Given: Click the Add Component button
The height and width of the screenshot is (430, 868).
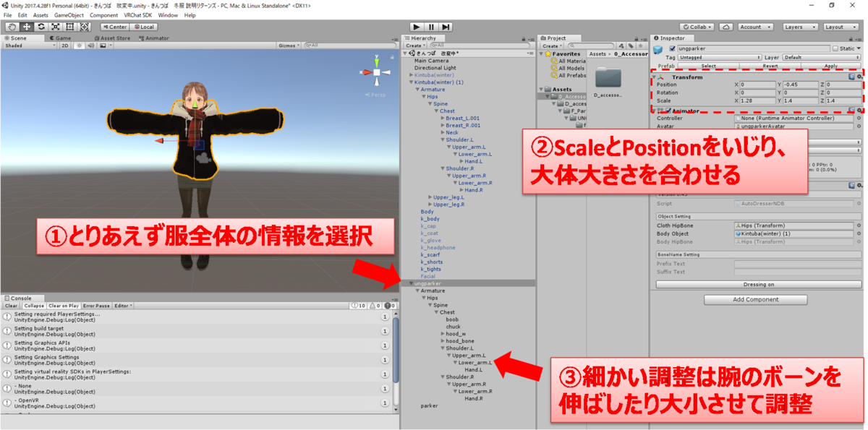Looking at the screenshot, I should tap(755, 299).
